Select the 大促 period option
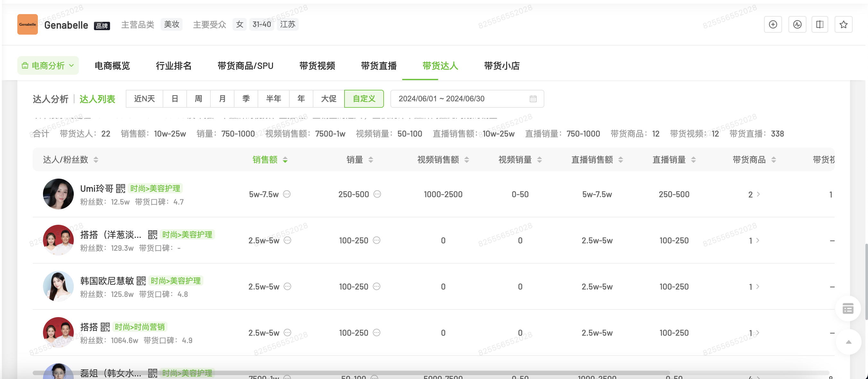868x379 pixels. click(x=328, y=99)
